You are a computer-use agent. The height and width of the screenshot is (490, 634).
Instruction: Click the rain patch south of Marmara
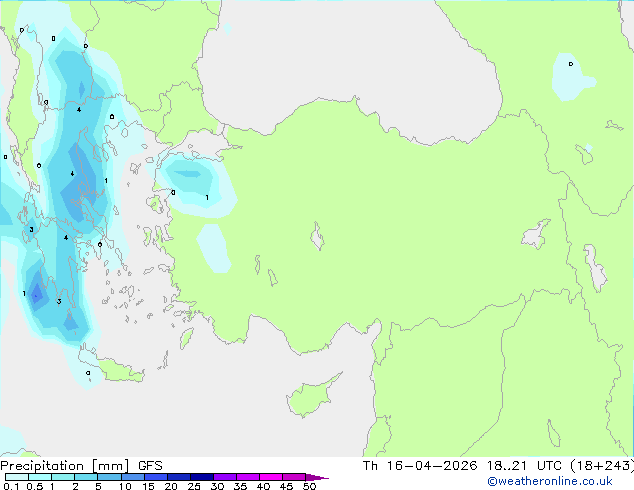tap(192, 182)
